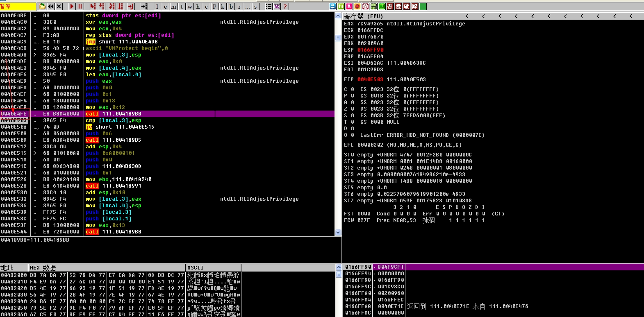Click the orange circle plugin icon
This screenshot has height=317, width=644.
357,7
